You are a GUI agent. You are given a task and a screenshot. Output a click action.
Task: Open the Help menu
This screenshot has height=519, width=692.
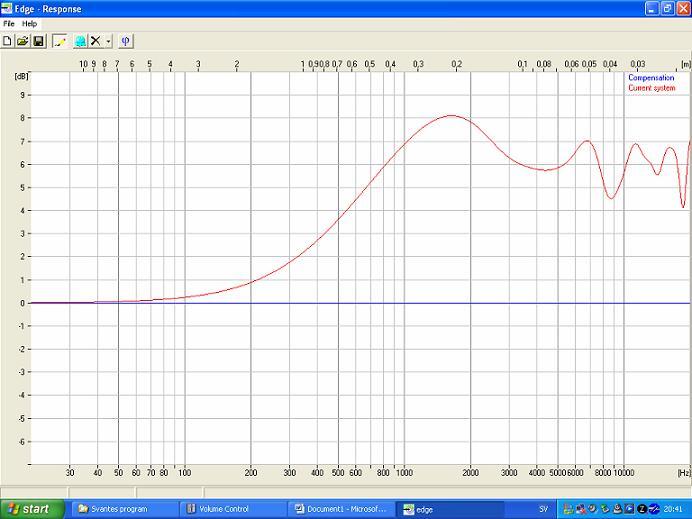[x=29, y=23]
